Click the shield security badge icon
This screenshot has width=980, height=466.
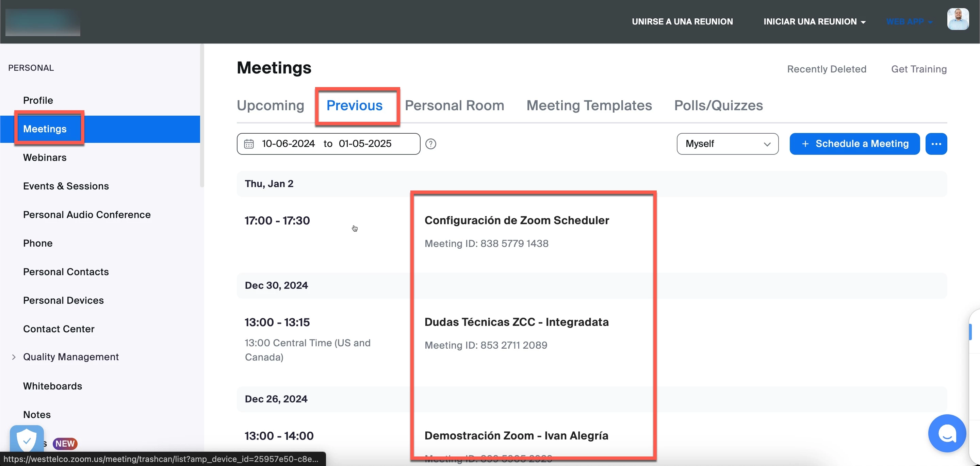(27, 440)
